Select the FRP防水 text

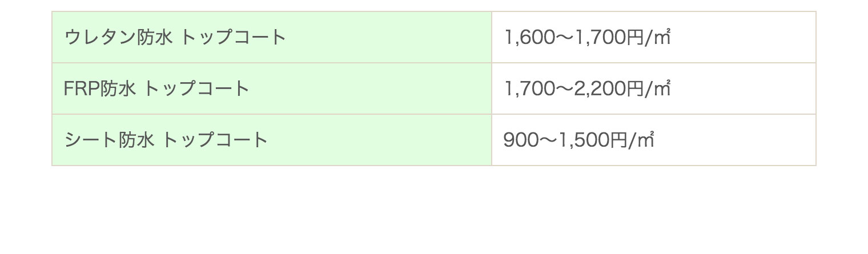(x=101, y=88)
